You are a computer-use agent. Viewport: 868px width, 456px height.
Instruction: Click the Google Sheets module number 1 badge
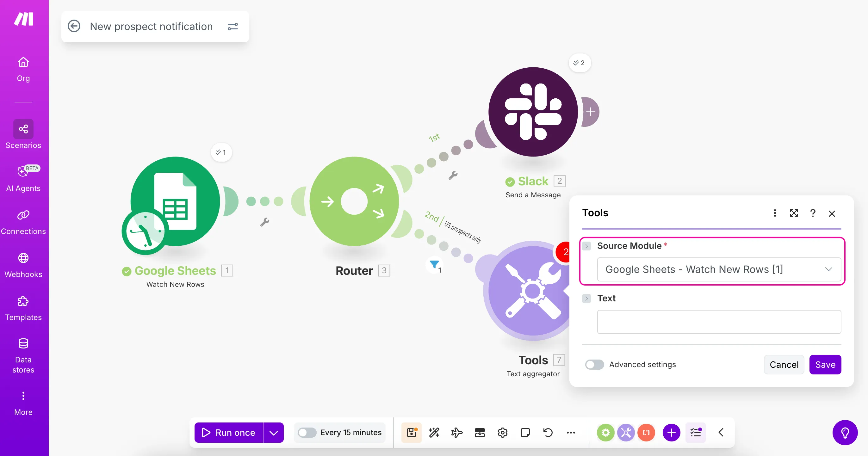click(227, 270)
